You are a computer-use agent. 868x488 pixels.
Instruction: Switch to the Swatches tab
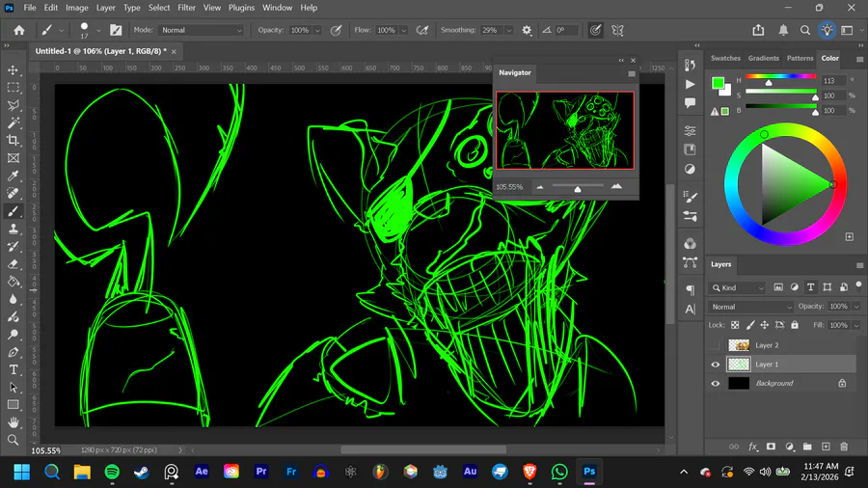[x=725, y=58]
